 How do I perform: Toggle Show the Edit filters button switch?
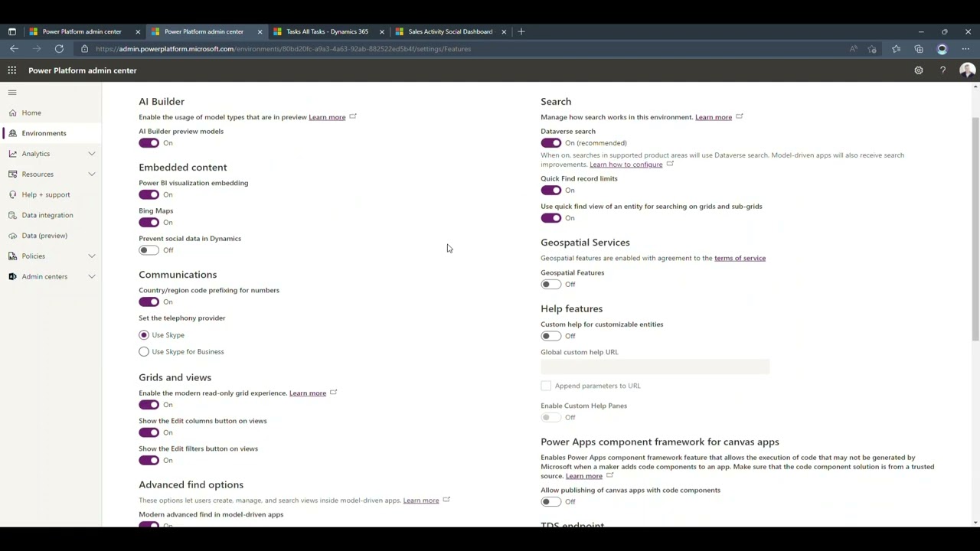pos(149,461)
